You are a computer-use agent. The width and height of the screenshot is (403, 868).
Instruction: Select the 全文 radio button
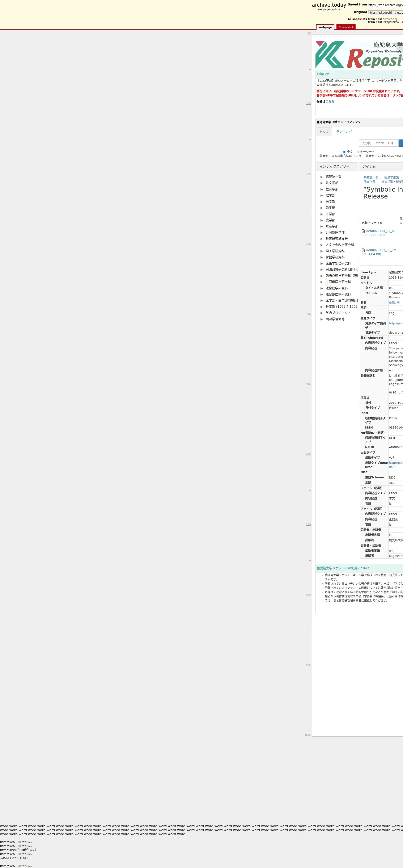click(x=344, y=152)
